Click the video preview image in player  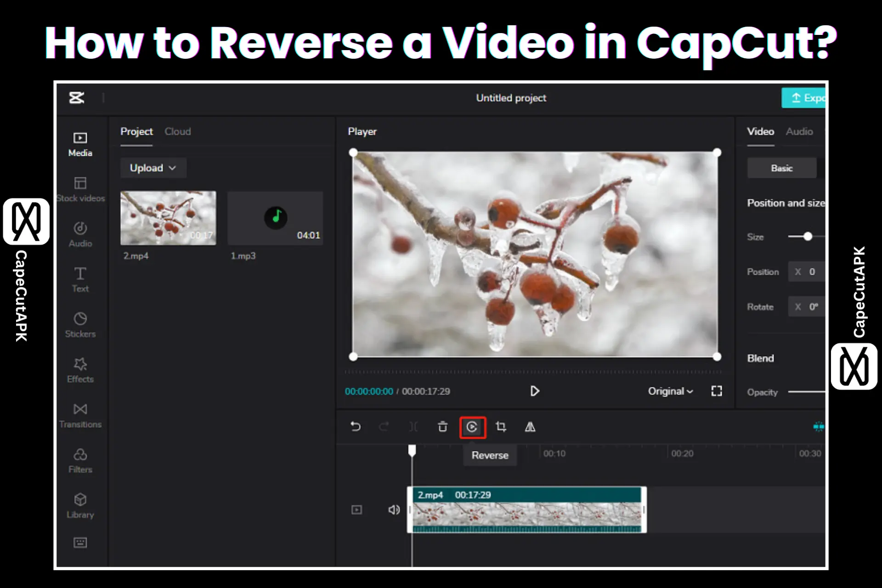[535, 254]
